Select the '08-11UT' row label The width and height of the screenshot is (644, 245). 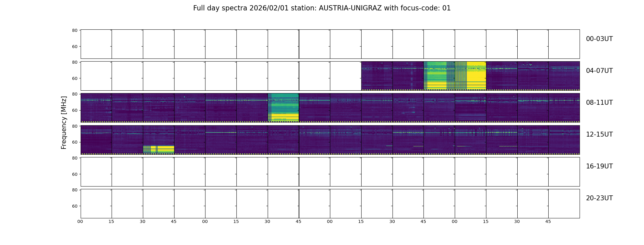click(x=599, y=103)
